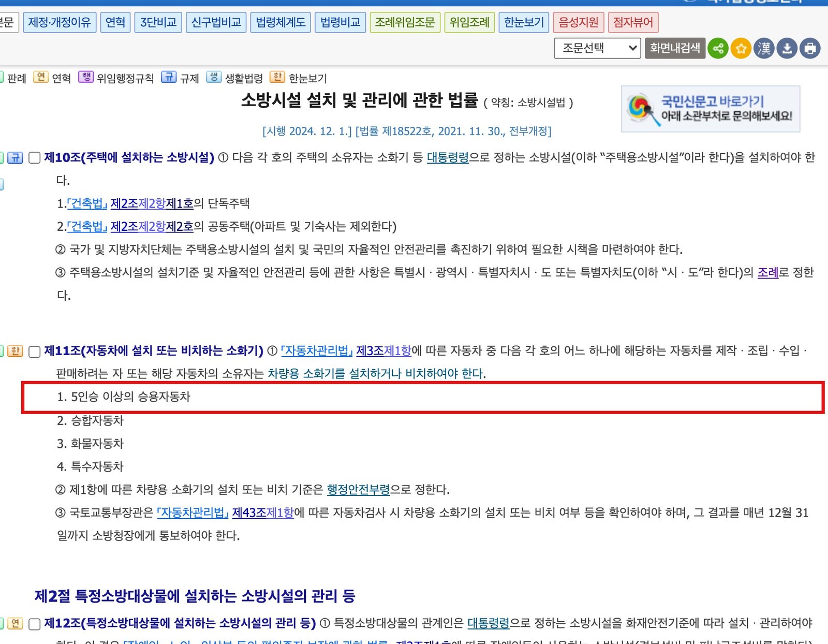Click the download icon
Viewport: 828px width, 644px height.
click(x=787, y=49)
